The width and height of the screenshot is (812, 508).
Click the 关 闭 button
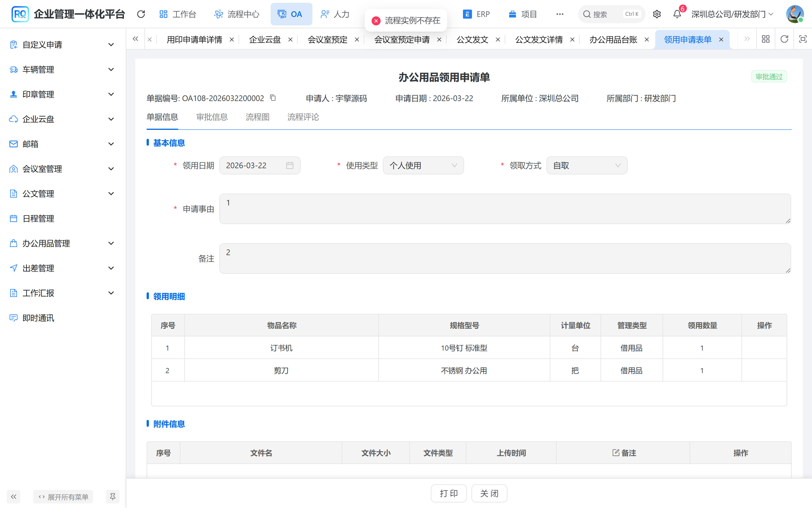click(489, 493)
